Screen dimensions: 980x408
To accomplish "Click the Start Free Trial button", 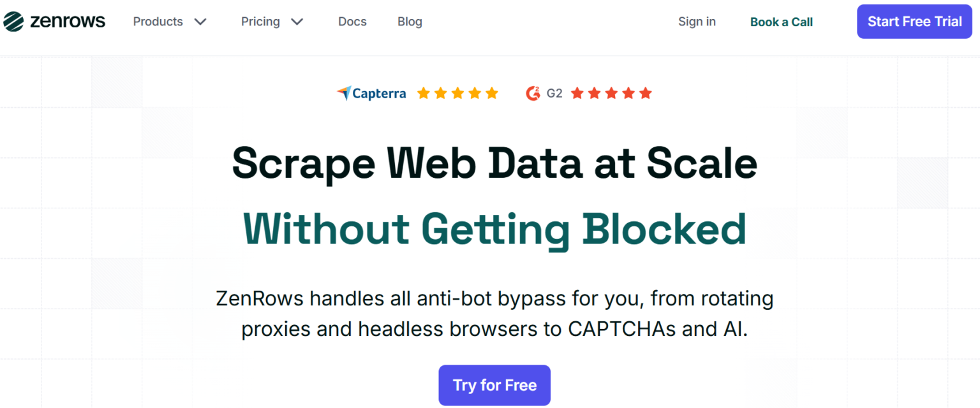I will click(914, 21).
